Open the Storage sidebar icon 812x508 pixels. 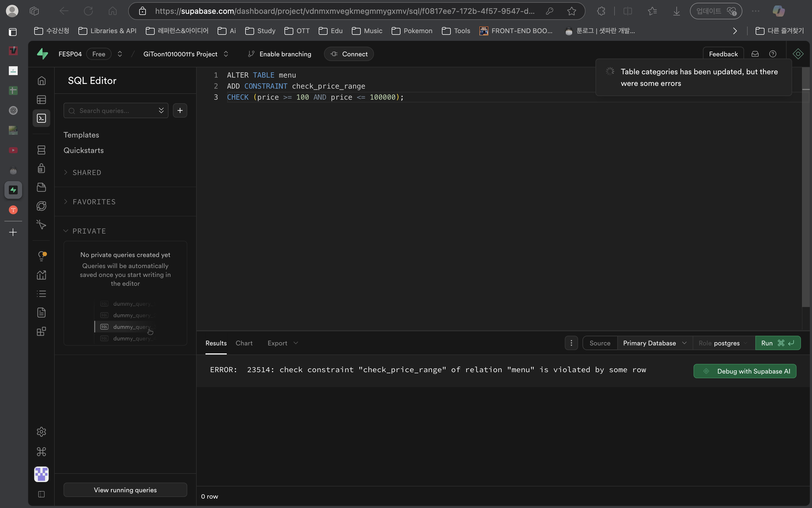pos(41,187)
